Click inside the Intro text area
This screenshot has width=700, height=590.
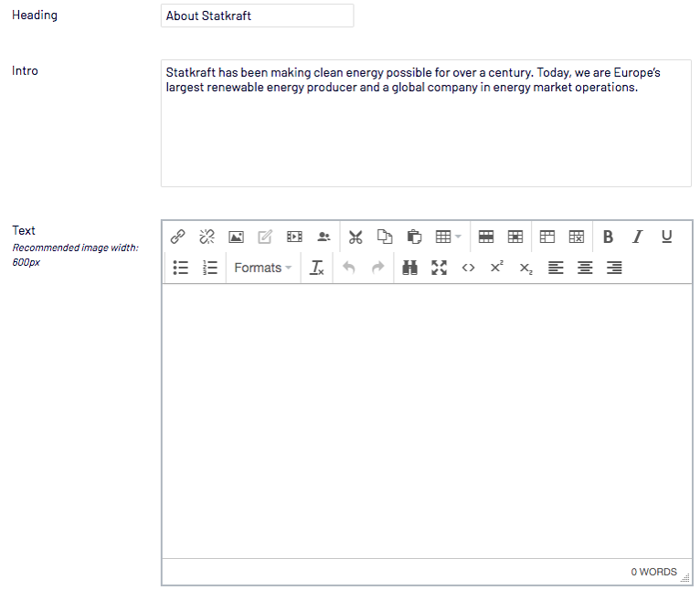tap(426, 123)
